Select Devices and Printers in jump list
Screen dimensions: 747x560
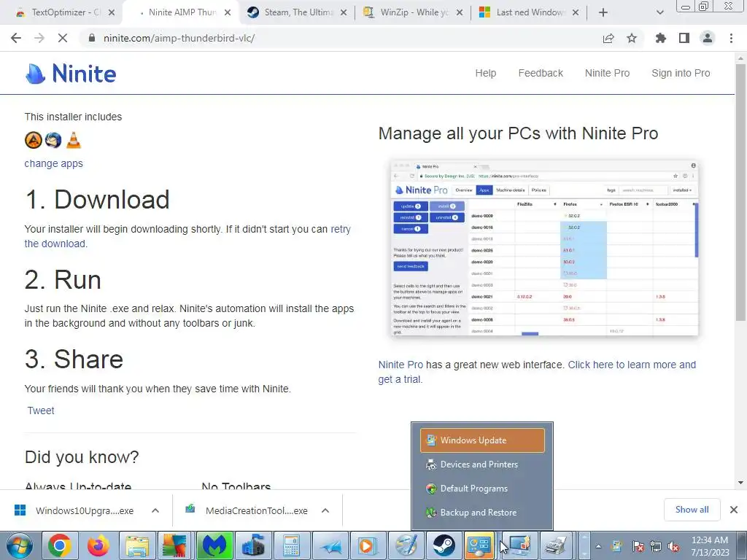pos(482,464)
